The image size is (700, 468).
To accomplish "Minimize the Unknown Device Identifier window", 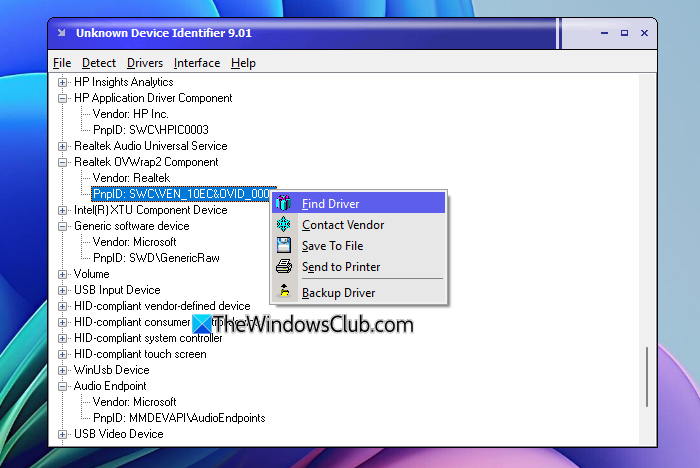I will [x=604, y=33].
